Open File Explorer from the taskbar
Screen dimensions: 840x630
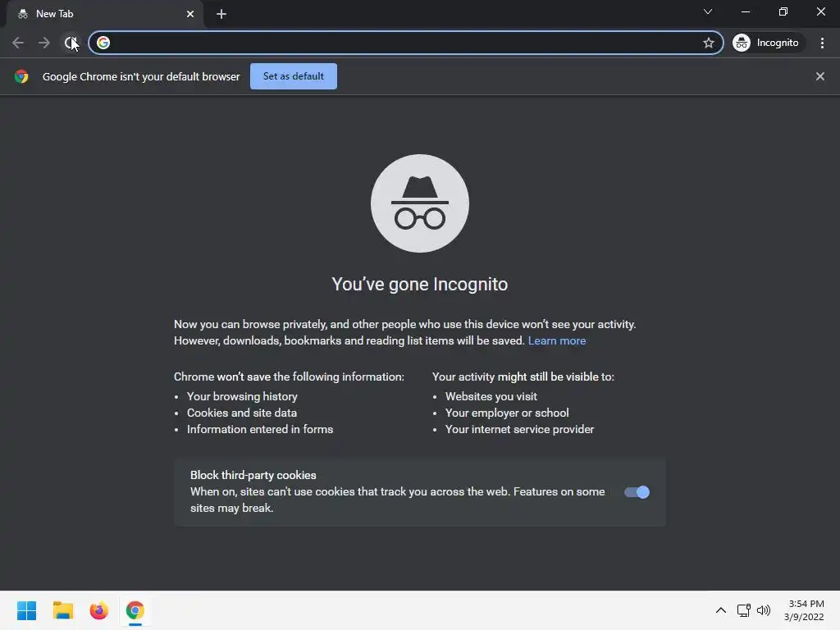62,610
